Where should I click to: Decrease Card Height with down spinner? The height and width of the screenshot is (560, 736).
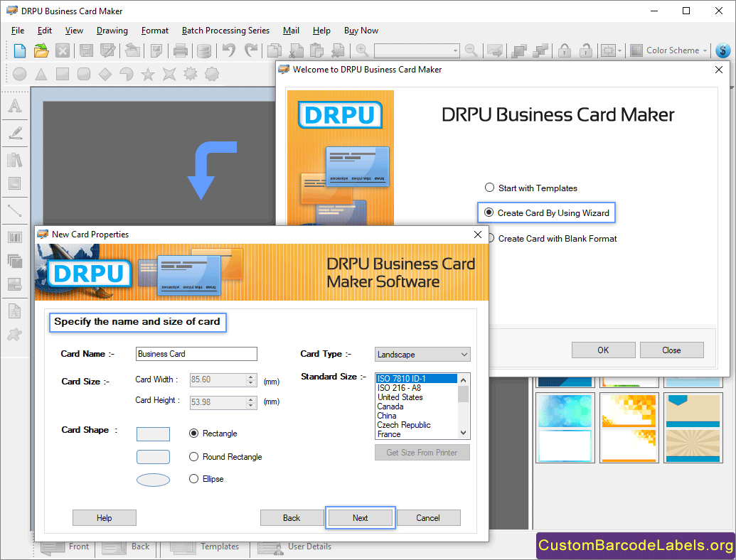[x=251, y=405]
